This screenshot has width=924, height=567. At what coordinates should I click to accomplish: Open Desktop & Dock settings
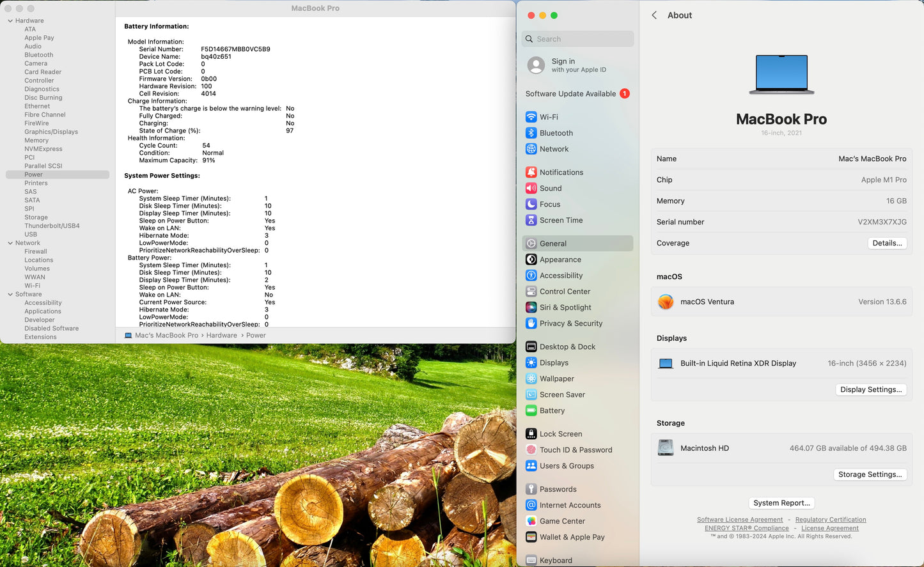[567, 347]
